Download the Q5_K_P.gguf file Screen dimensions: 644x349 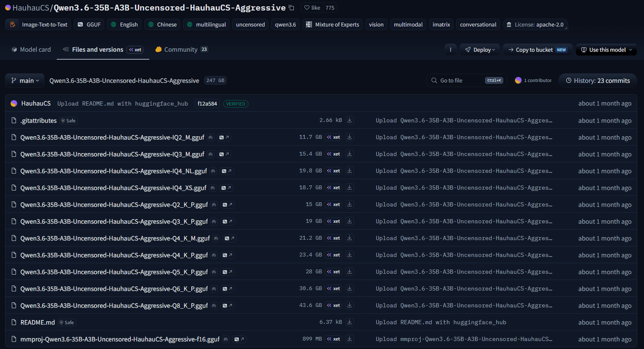click(x=350, y=272)
